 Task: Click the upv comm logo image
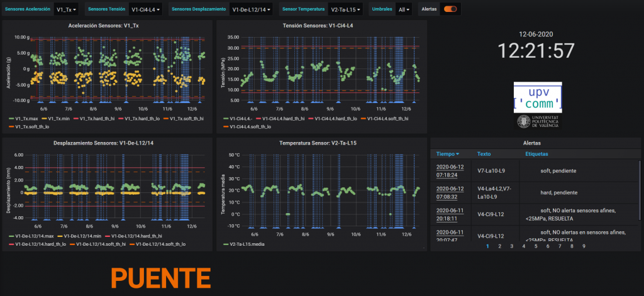[538, 97]
